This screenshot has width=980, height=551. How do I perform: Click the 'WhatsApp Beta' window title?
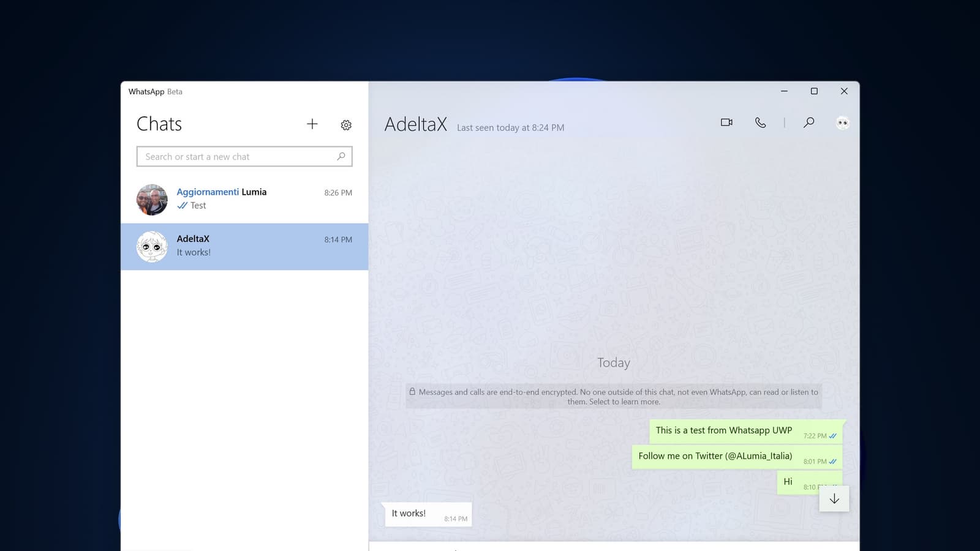[x=156, y=92]
